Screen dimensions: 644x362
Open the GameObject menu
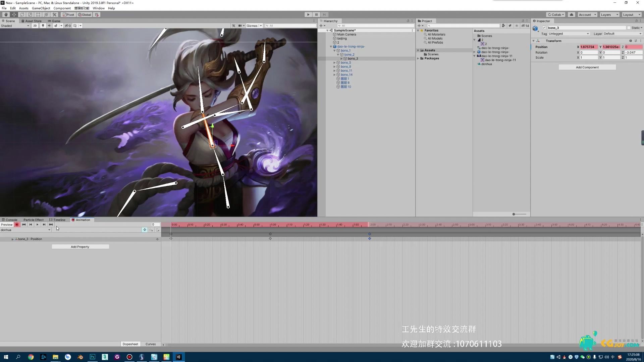point(41,8)
